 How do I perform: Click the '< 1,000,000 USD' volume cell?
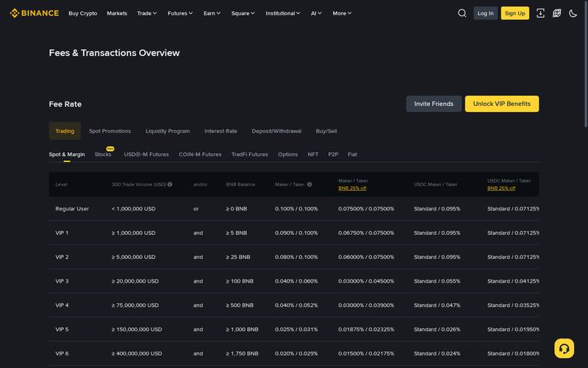click(134, 209)
